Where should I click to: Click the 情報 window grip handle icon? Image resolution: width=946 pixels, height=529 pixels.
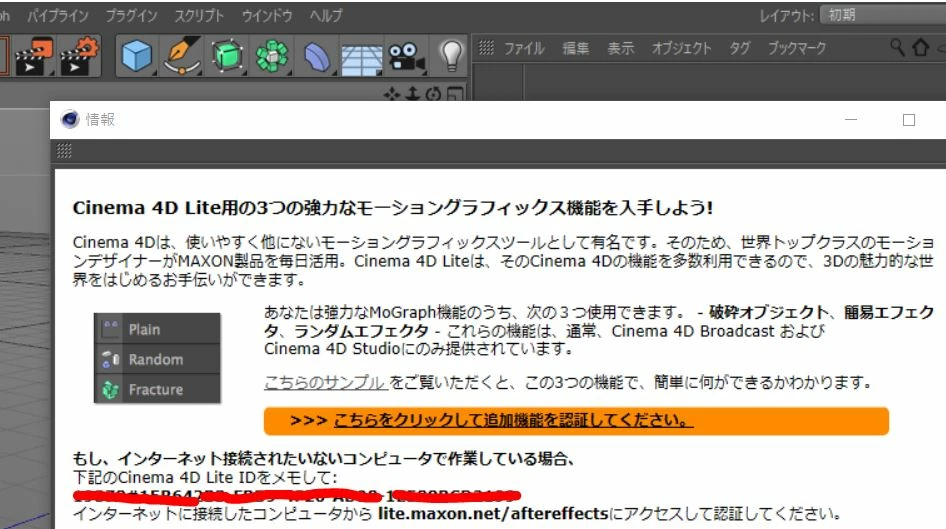(64, 151)
